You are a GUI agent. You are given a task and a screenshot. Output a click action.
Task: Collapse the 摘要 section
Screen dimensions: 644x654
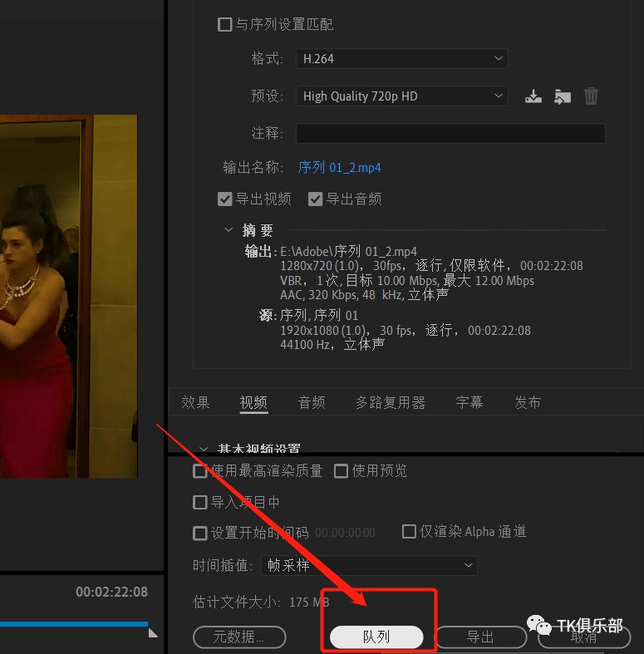click(x=229, y=230)
